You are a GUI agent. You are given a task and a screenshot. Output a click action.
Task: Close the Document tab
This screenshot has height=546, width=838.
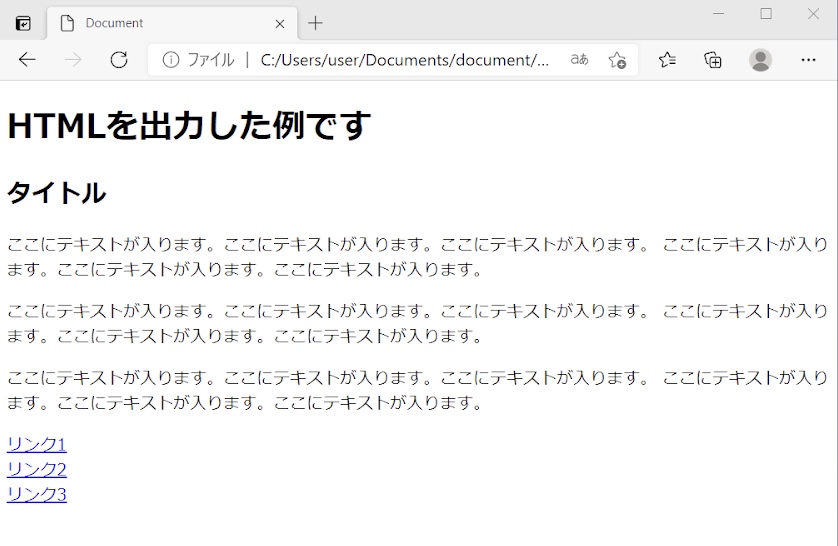click(280, 23)
